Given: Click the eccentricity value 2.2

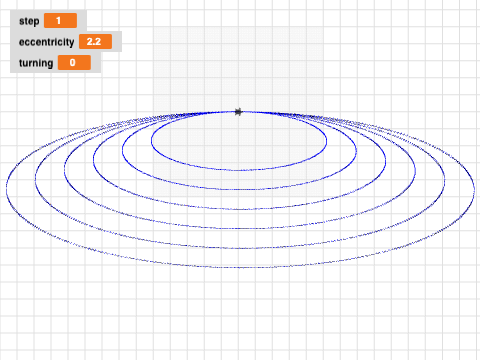Looking at the screenshot, I should coord(95,42).
